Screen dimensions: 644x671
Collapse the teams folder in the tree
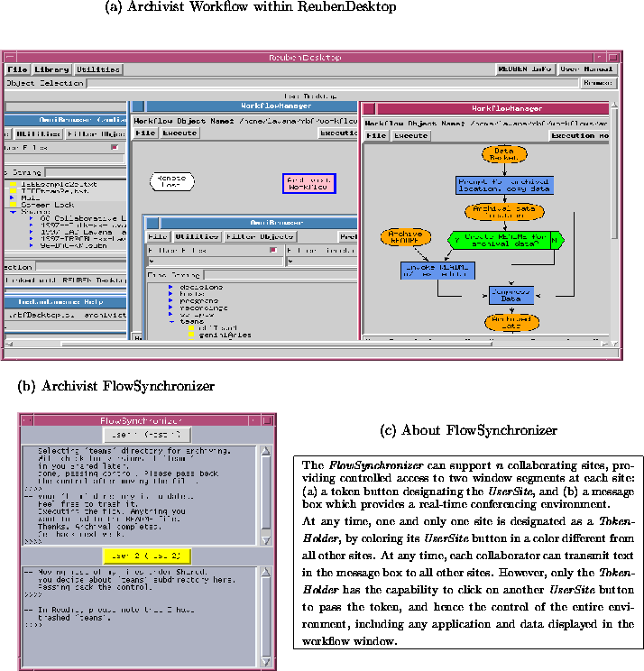[x=171, y=320]
